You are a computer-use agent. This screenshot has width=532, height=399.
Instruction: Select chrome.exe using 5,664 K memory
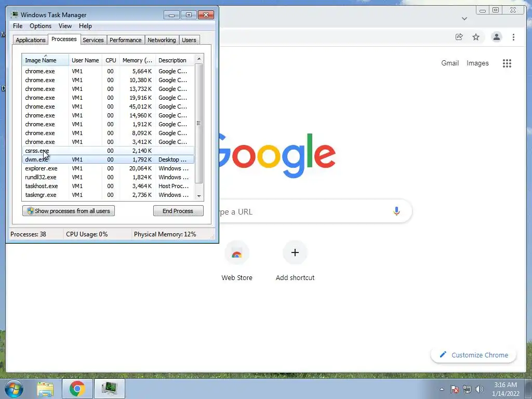pos(109,71)
